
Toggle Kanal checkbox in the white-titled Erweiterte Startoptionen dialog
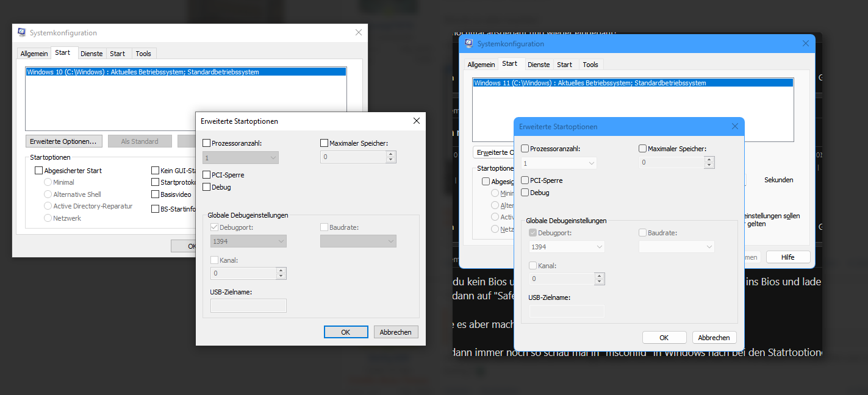(x=214, y=260)
